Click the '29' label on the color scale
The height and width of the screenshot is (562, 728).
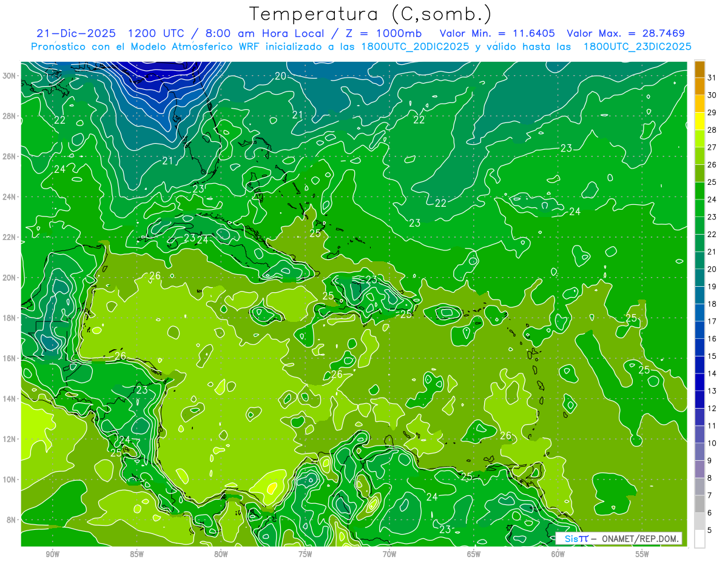point(712,113)
